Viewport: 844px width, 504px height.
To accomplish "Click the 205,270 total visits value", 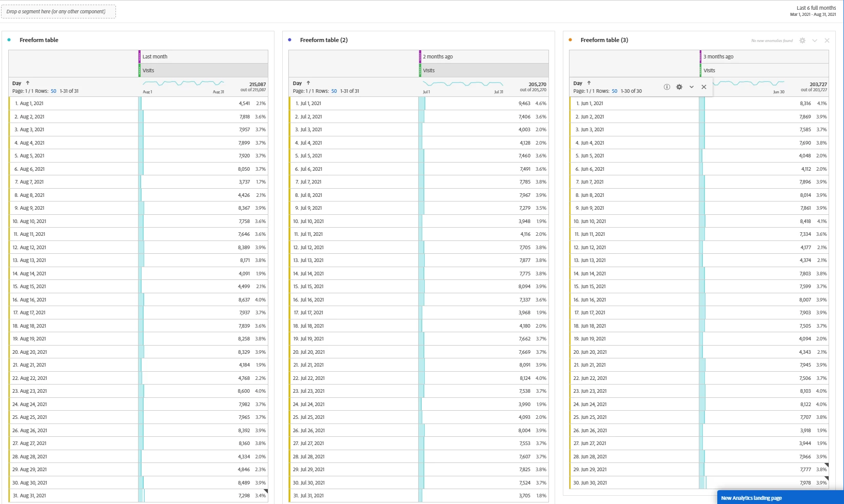I will point(538,85).
